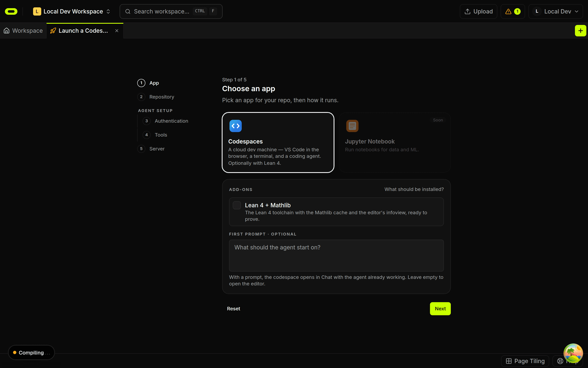This screenshot has height=368, width=588.
Task: Click the yellow L workspace badge
Action: tap(37, 11)
